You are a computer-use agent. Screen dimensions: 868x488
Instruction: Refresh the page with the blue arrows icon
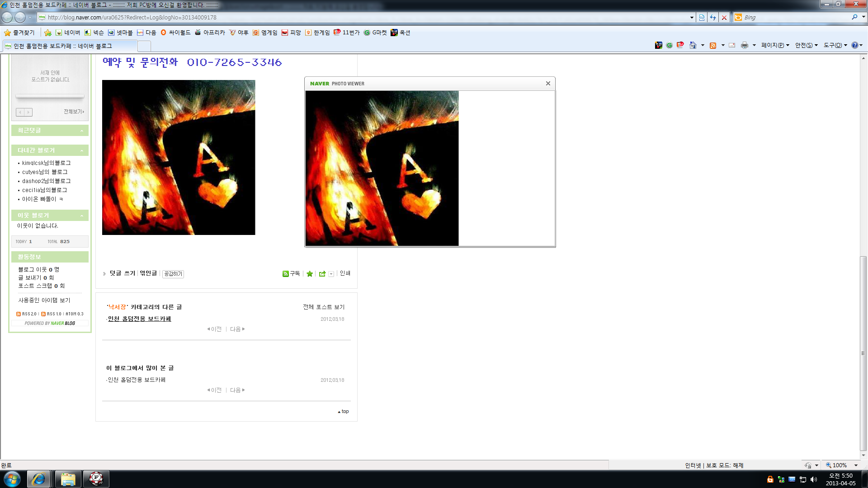point(713,17)
